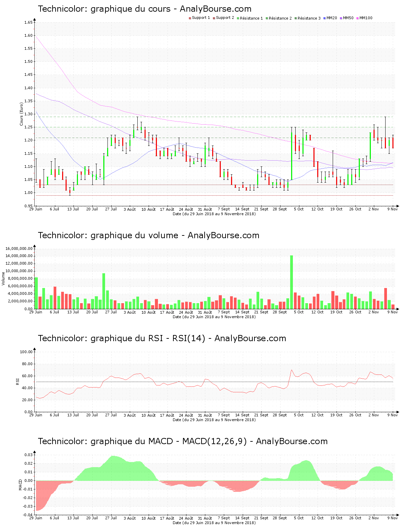Click the tall green volume bar near 27 Juil
The height and width of the screenshot is (532, 412).
pyautogui.click(x=104, y=291)
